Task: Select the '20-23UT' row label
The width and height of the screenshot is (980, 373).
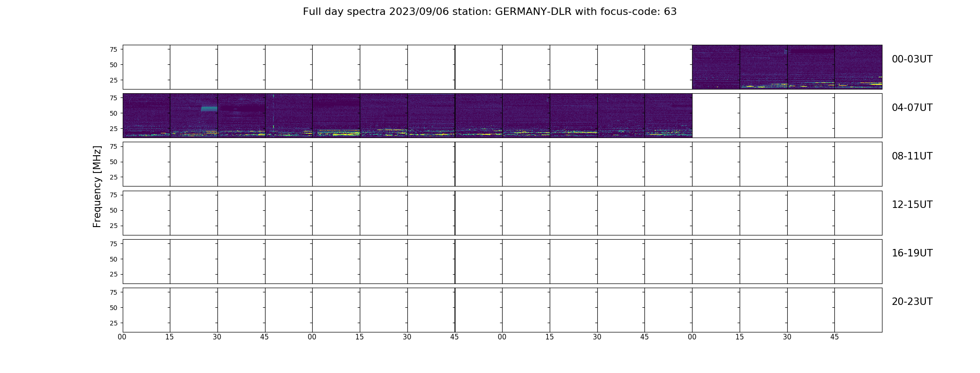Action: click(912, 302)
